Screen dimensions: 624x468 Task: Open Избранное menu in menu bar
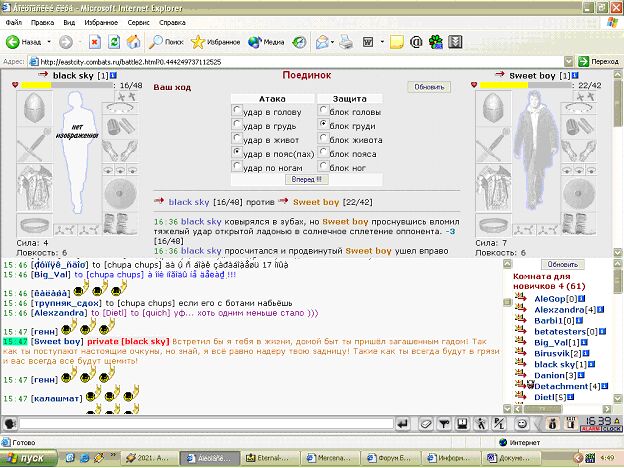[x=101, y=23]
